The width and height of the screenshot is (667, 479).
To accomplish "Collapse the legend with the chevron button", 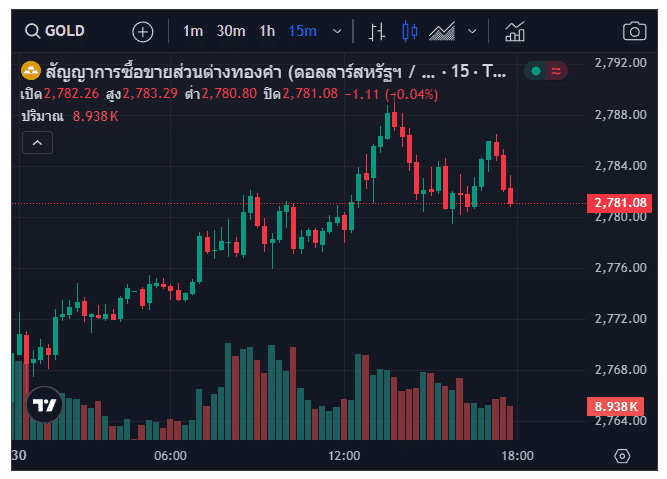I will (x=37, y=143).
